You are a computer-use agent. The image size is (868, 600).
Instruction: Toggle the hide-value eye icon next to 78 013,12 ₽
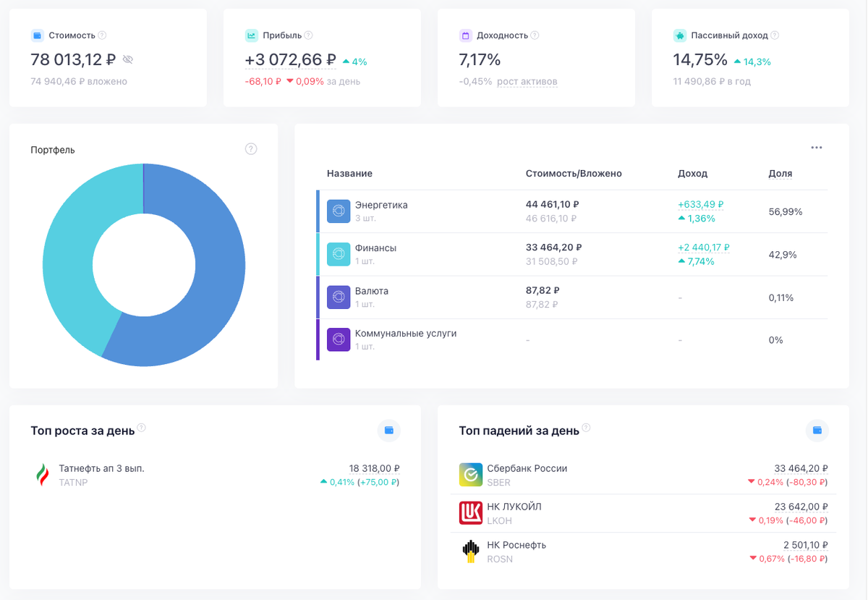(x=128, y=59)
